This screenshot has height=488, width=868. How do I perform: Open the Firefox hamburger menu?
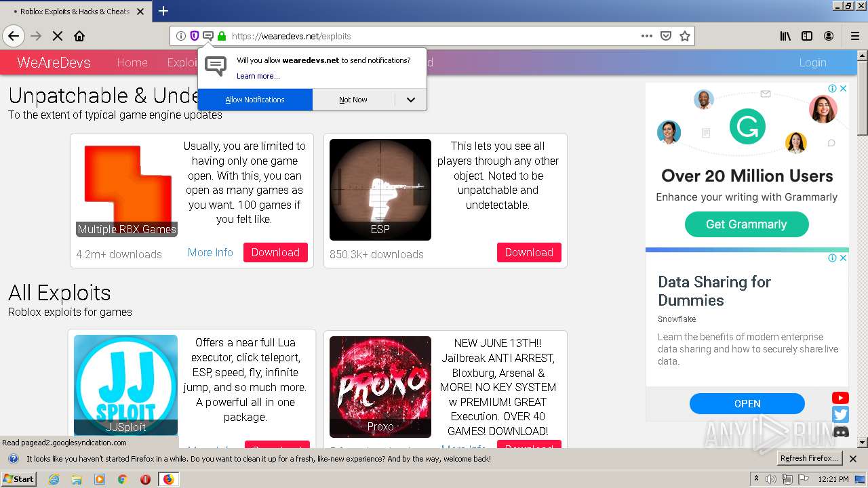[855, 36]
